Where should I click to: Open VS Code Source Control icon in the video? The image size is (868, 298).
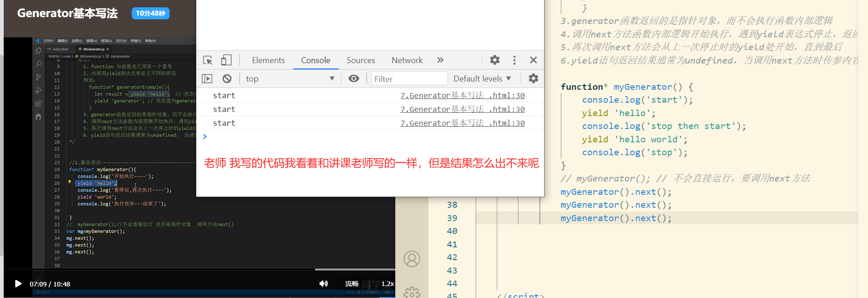38,77
